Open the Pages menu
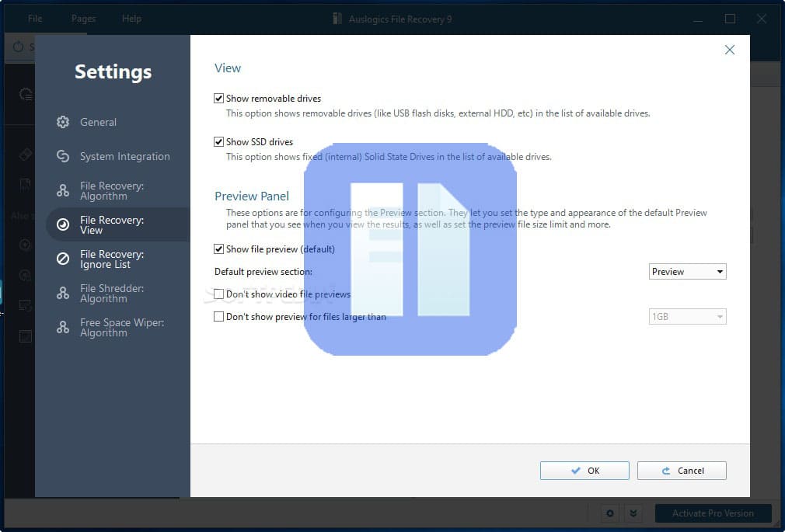The height and width of the screenshot is (532, 785). (83, 19)
